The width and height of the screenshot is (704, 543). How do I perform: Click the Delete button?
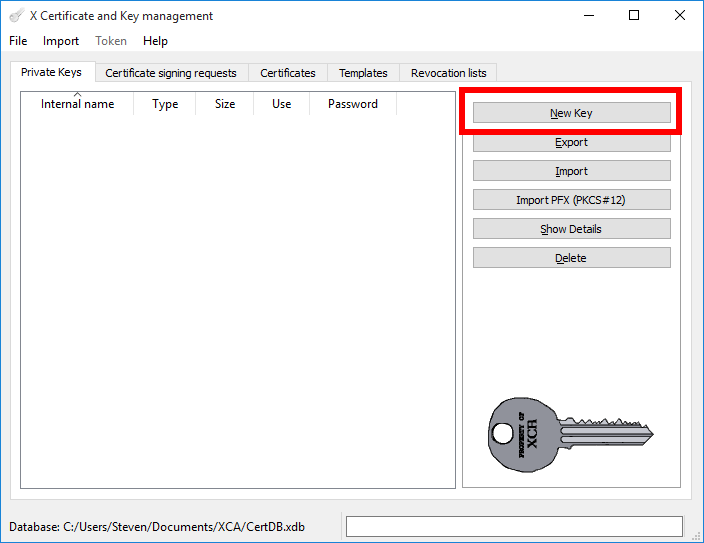(x=571, y=258)
